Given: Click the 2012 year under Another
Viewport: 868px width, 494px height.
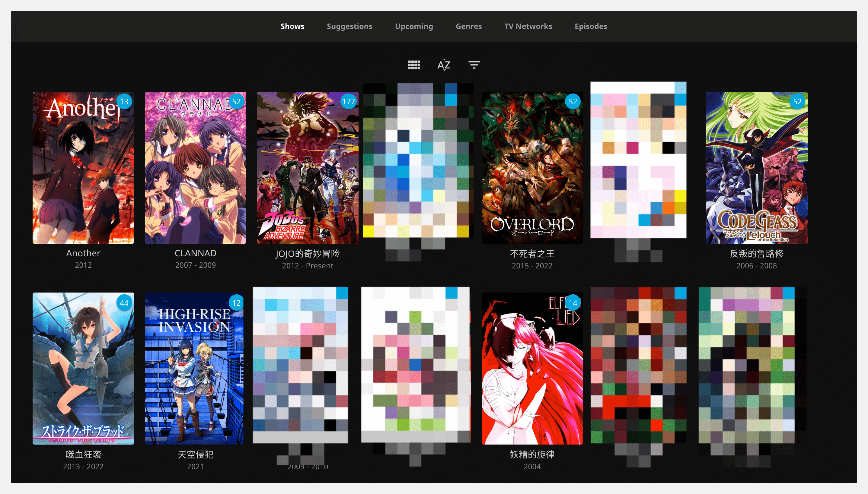Looking at the screenshot, I should pos(83,265).
